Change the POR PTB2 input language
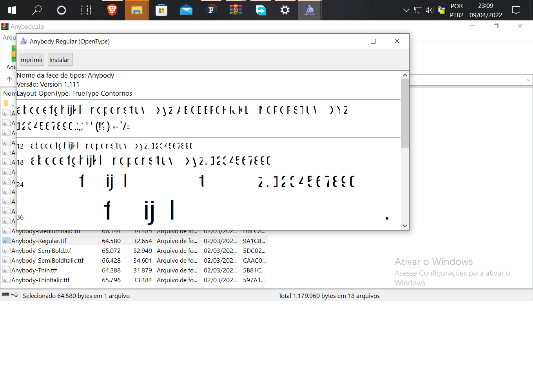This screenshot has width=533, height=392. [x=457, y=11]
